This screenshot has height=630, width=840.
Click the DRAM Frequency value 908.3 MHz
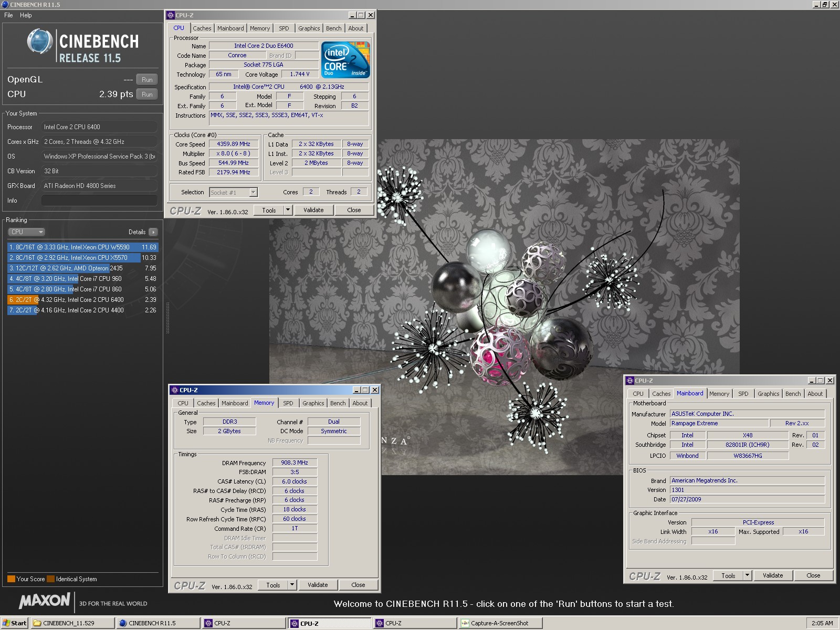(x=295, y=463)
